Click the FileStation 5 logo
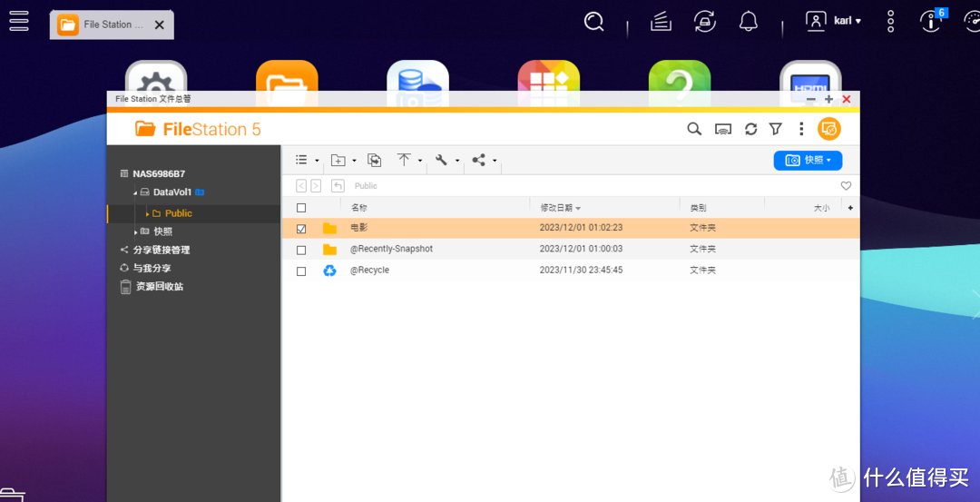Image resolution: width=980 pixels, height=502 pixels. (x=198, y=130)
